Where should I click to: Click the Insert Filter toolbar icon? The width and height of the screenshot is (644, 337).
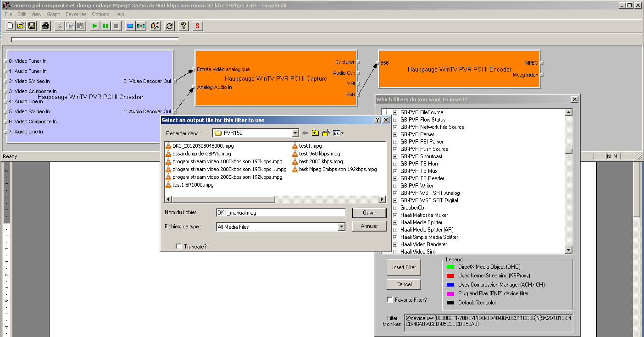click(130, 26)
